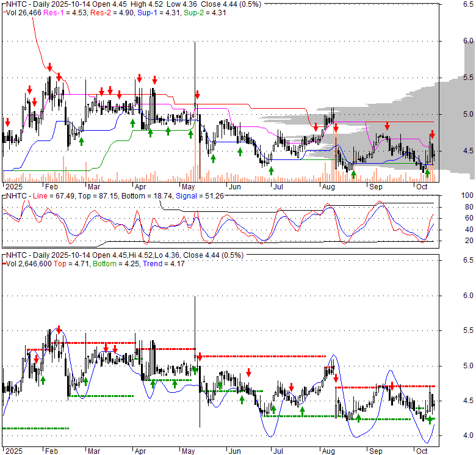Click the Sup-1 = 4.31 legend label
The height and width of the screenshot is (455, 476).
(159, 13)
